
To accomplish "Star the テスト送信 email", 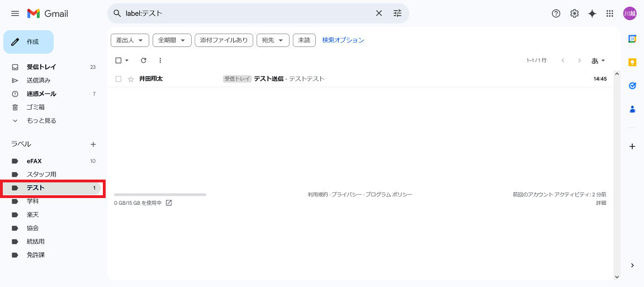I will (131, 79).
